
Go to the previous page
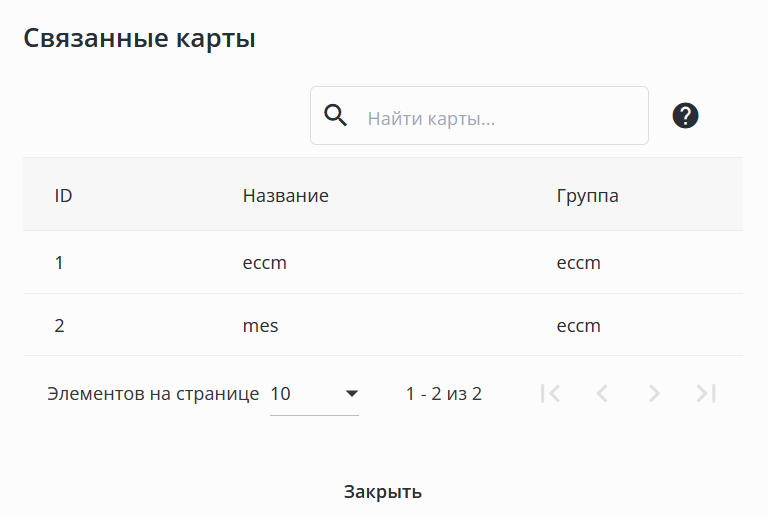tap(602, 394)
